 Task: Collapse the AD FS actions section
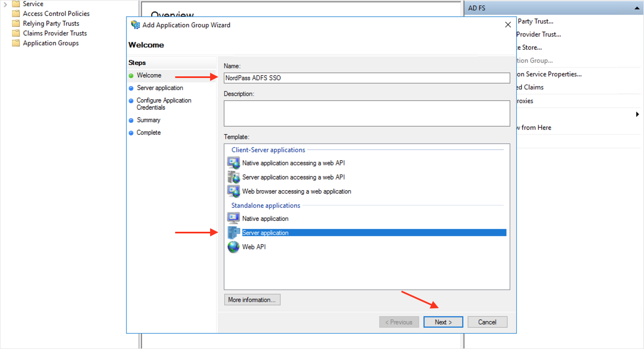point(636,8)
